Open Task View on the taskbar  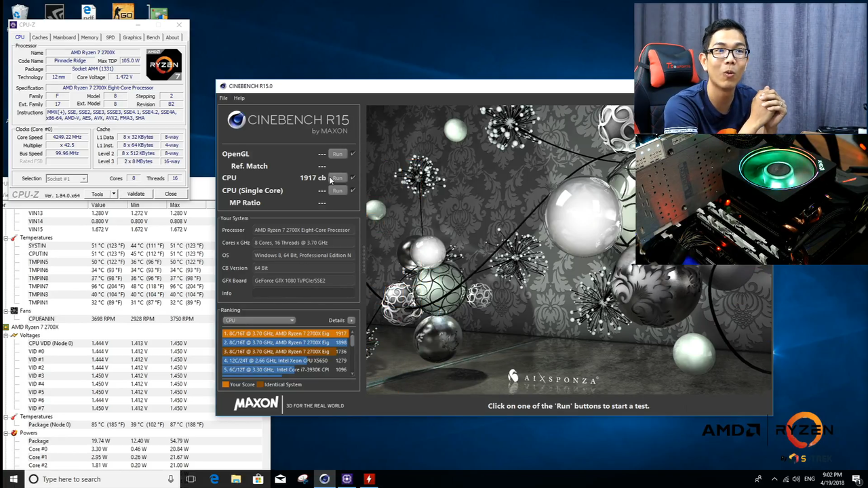click(x=191, y=479)
